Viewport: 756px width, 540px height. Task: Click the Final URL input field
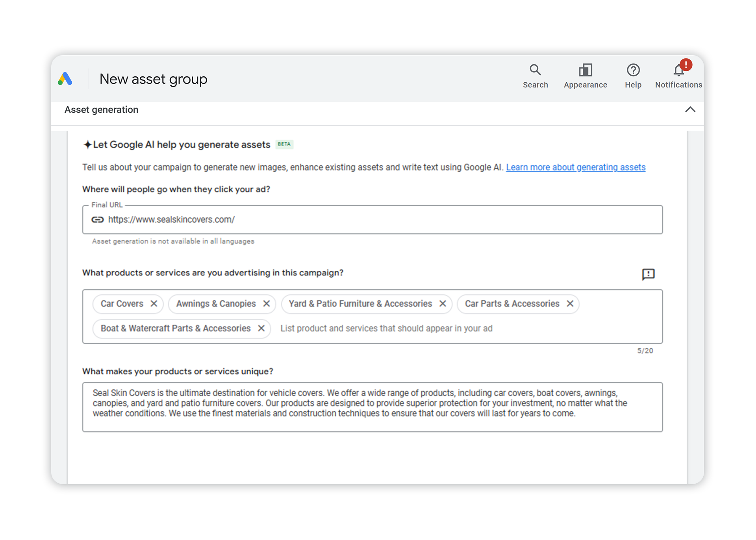click(x=276, y=220)
